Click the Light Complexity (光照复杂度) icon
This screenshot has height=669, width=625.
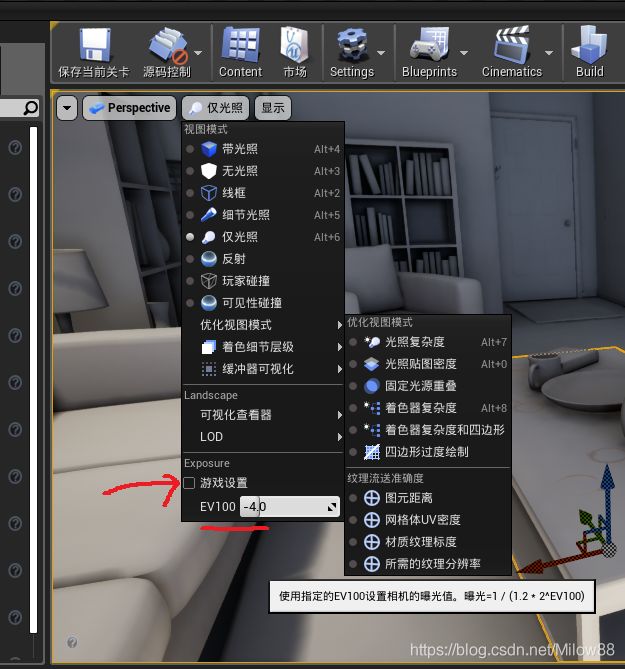372,342
